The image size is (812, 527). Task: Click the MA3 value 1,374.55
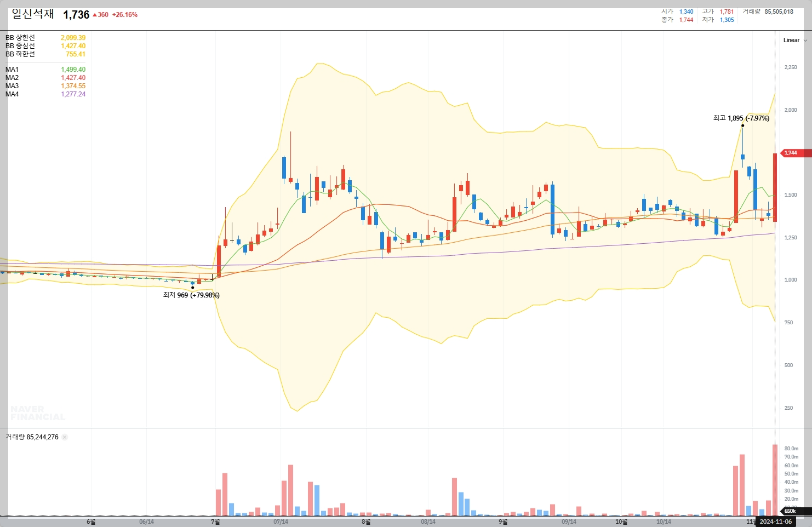pos(73,86)
